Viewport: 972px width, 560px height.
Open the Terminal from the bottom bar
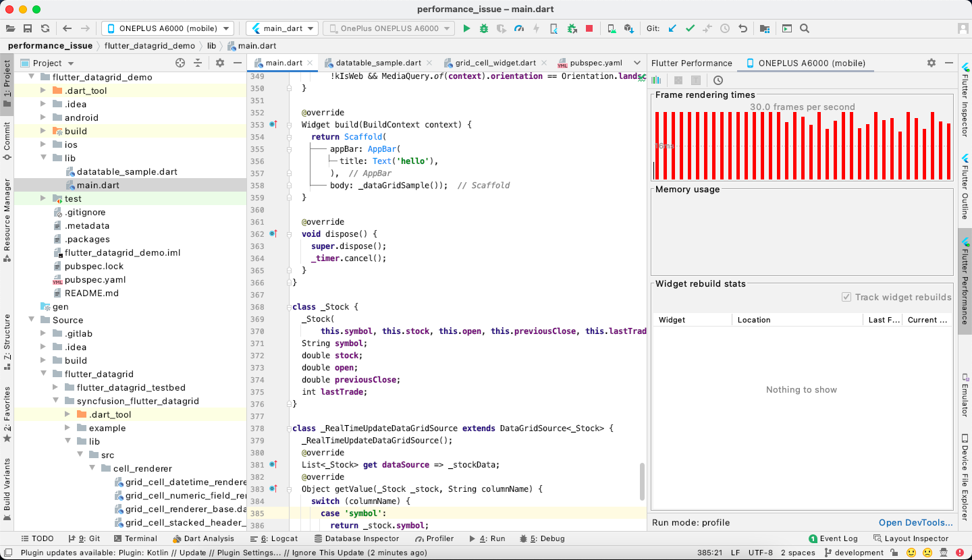137,538
